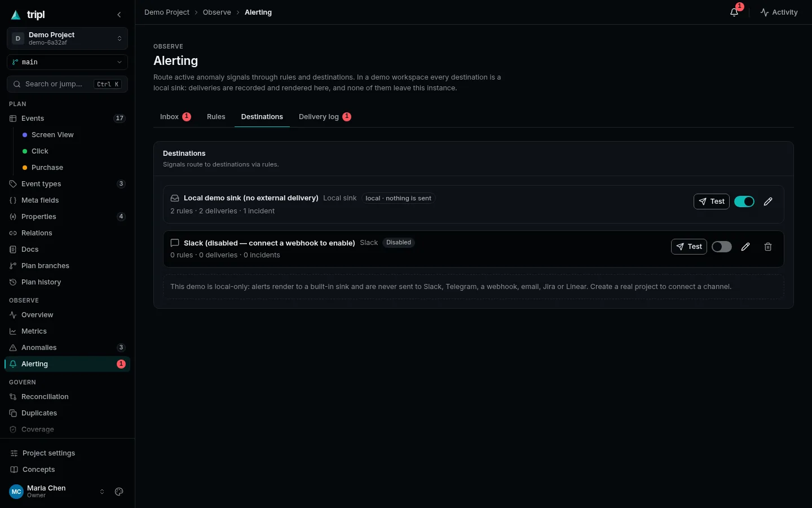Open Plan history

pos(67,282)
